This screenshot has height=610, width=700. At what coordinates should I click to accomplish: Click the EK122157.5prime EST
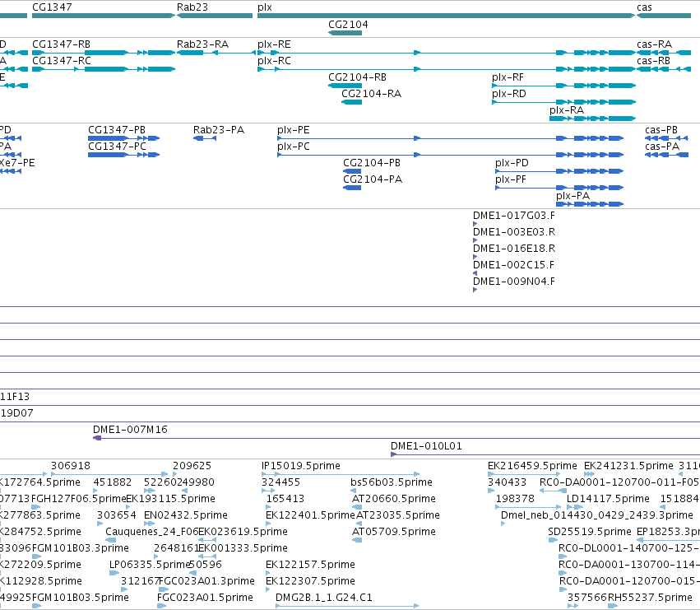click(268, 573)
